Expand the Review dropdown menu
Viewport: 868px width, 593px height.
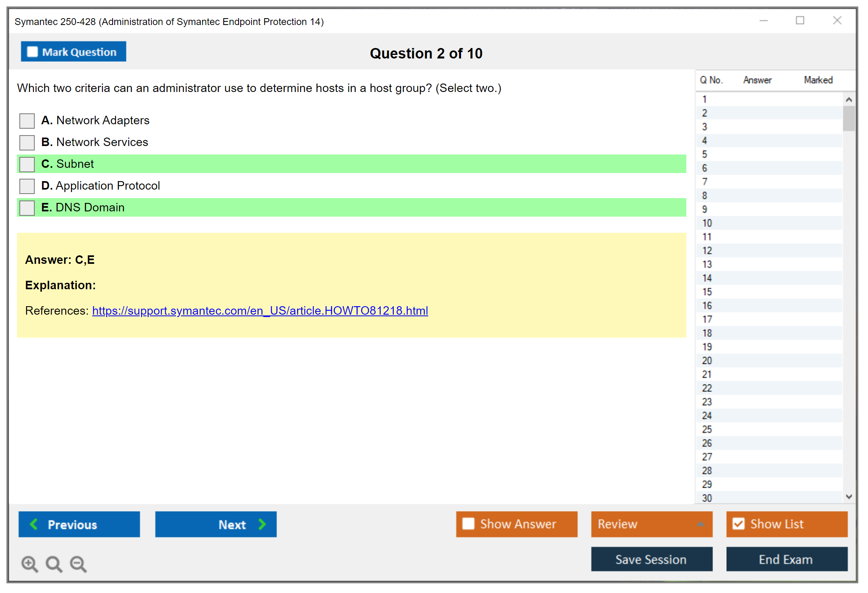[700, 524]
